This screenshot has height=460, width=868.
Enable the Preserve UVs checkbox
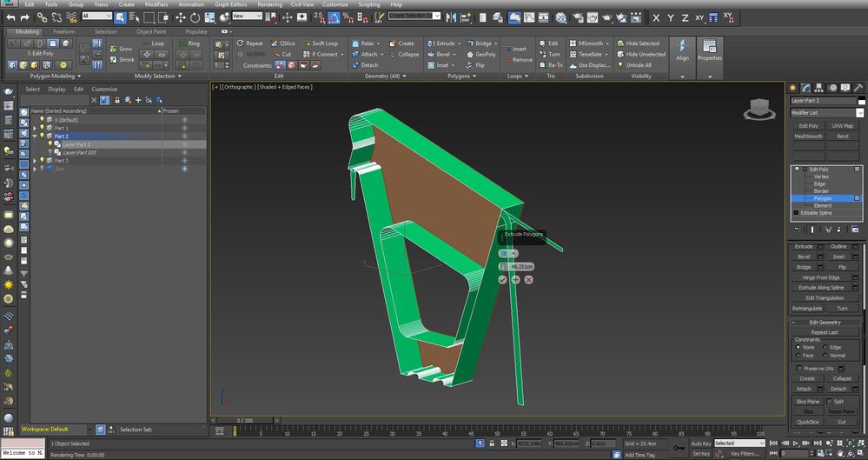pyautogui.click(x=798, y=368)
